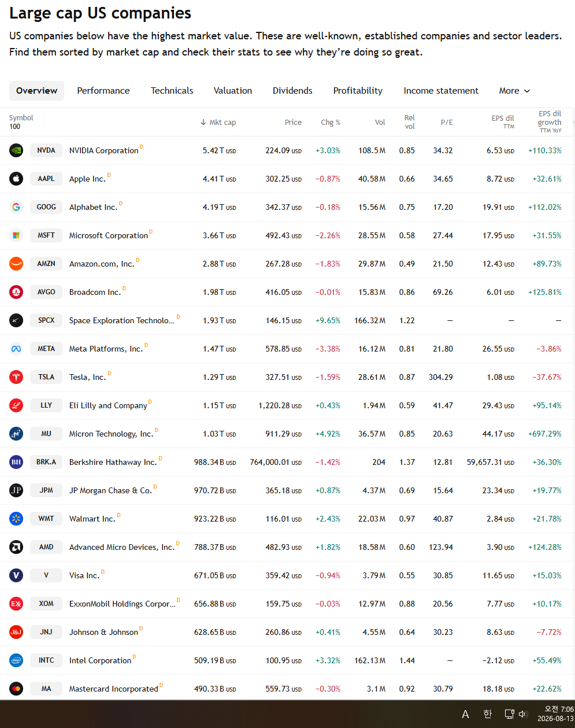Open the taskbar clock and date
Image resolution: width=575 pixels, height=728 pixels.
[555, 714]
